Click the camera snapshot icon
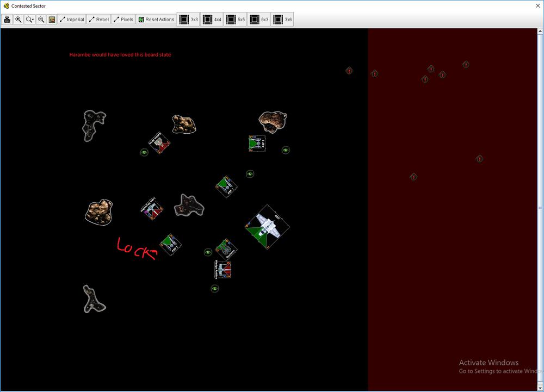This screenshot has width=544, height=392. pos(7,20)
